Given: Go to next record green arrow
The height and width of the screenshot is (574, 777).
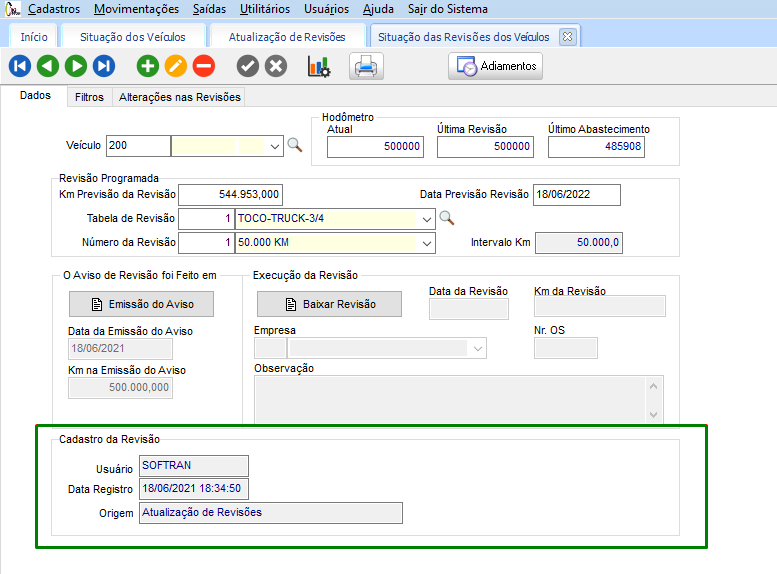Looking at the screenshot, I should point(76,66).
